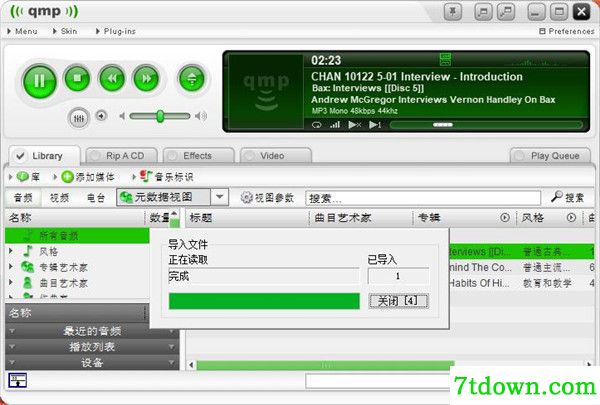Open the equalizer button

[x=78, y=119]
